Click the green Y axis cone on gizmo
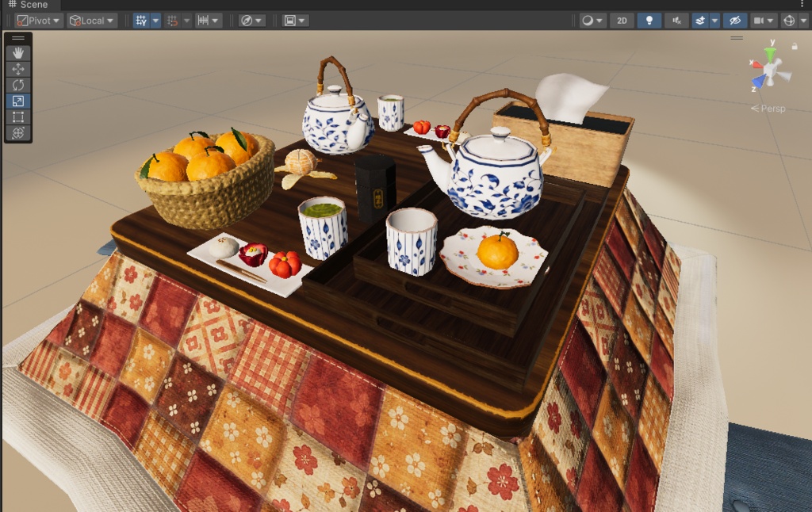This screenshot has width=812, height=512. pyautogui.click(x=771, y=54)
